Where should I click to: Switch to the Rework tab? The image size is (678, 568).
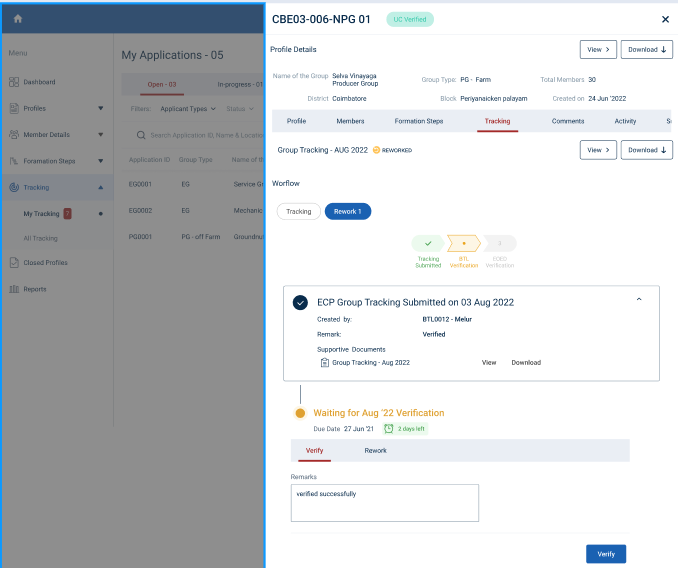coord(375,450)
